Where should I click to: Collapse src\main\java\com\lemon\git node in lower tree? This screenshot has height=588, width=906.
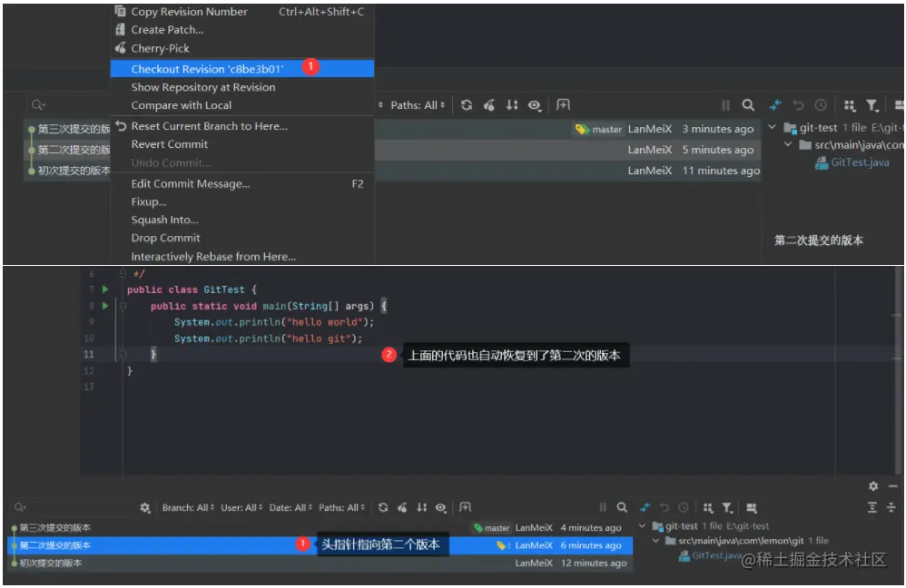[x=655, y=541]
